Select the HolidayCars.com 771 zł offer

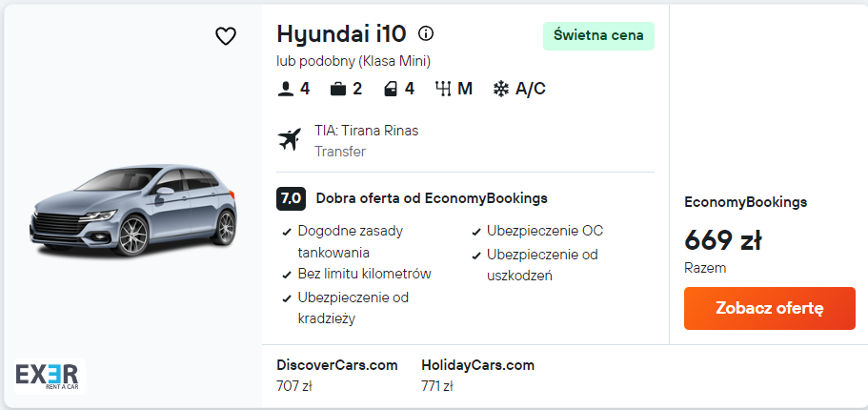[x=477, y=375]
